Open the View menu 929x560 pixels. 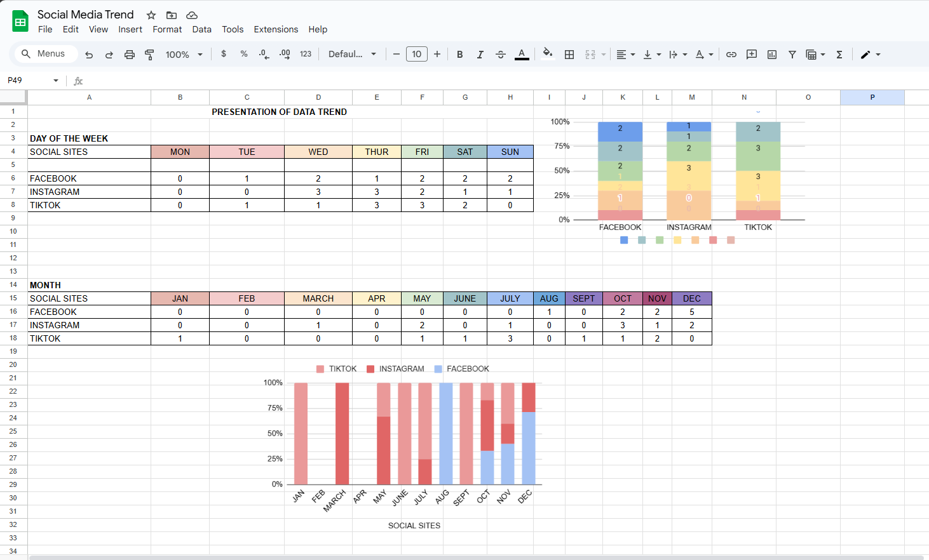[x=98, y=29]
